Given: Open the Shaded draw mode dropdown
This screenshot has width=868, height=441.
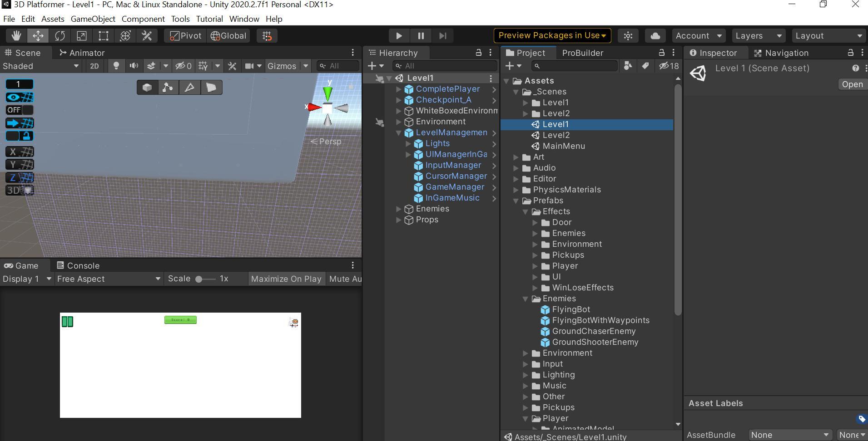Looking at the screenshot, I should 41,66.
